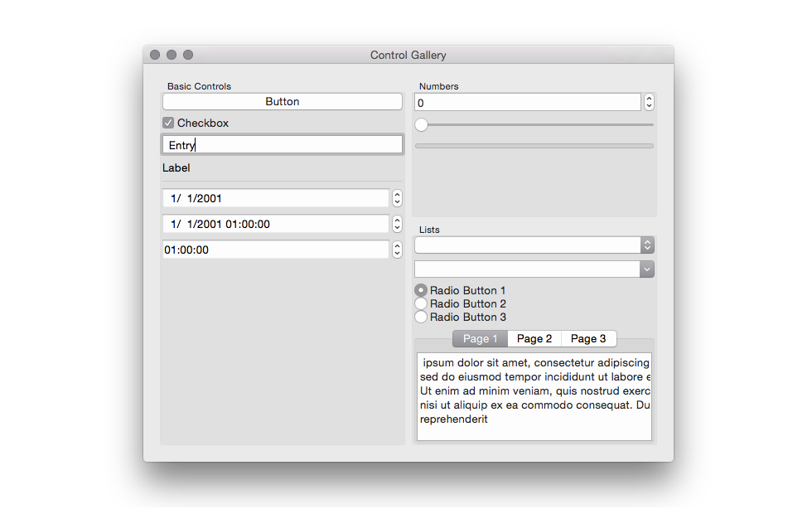Click the Numbers spinbox stepper arrows
812x509 pixels.
point(649,102)
